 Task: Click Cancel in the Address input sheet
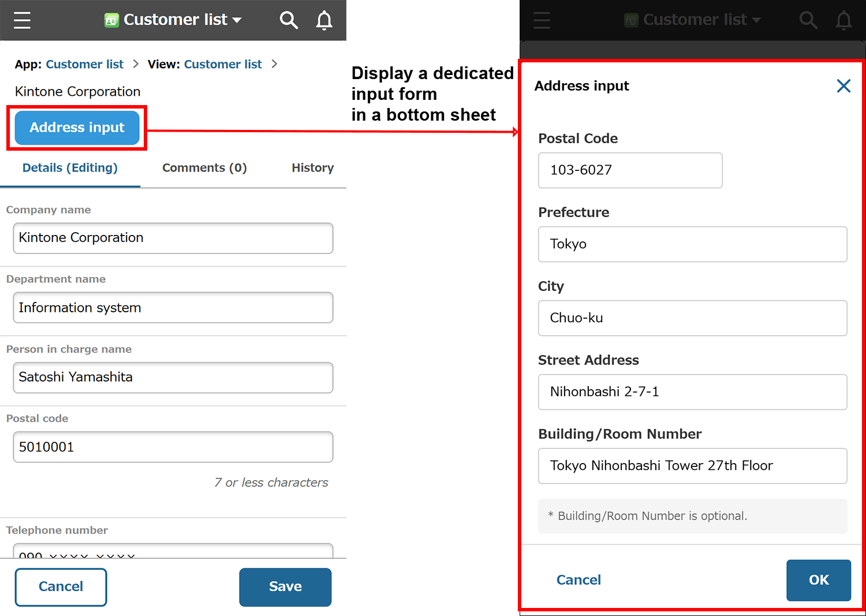(578, 580)
